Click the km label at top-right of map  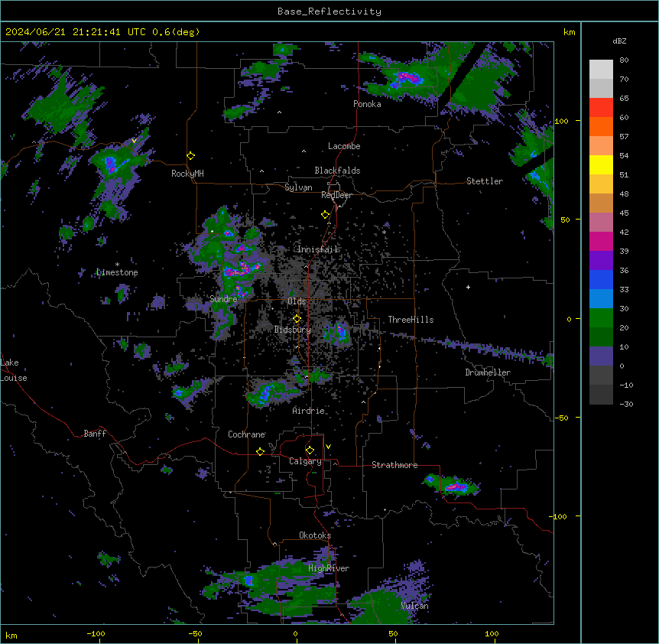(569, 32)
